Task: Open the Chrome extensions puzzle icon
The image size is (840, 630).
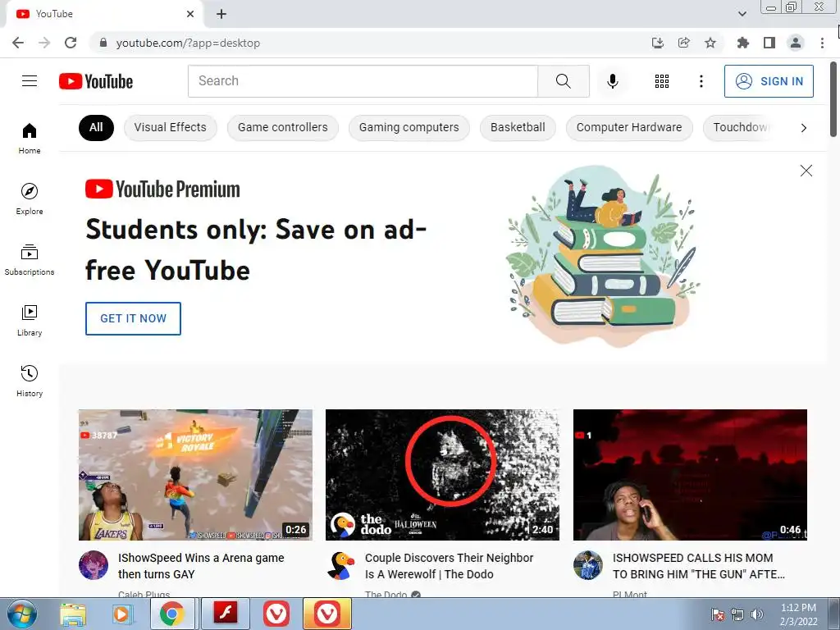Action: [x=742, y=43]
